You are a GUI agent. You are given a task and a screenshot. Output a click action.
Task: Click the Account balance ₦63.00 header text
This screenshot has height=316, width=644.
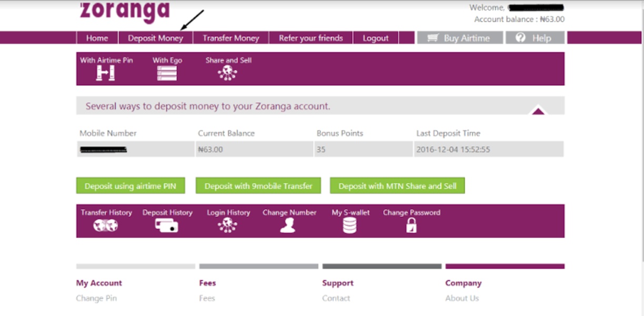(519, 19)
